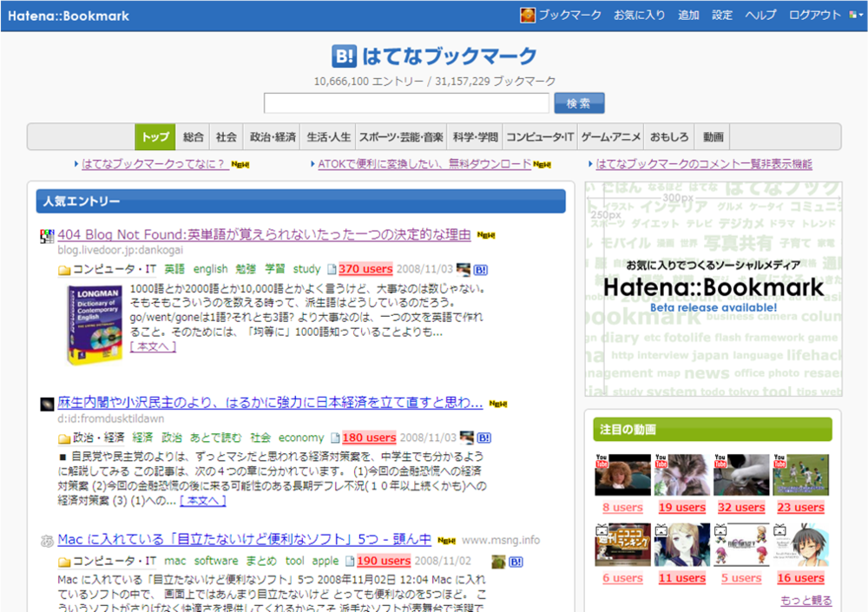The height and width of the screenshot is (612, 868).
Task: Select the おもしろ tab
Action: (x=669, y=137)
